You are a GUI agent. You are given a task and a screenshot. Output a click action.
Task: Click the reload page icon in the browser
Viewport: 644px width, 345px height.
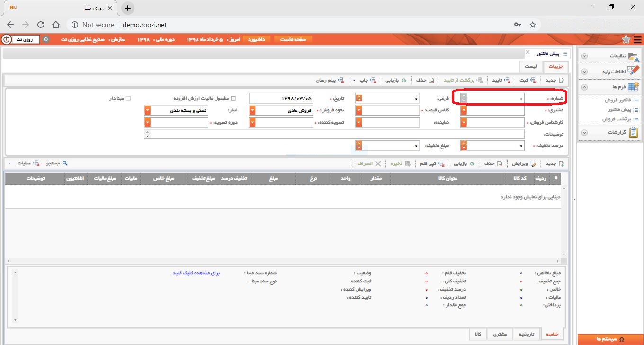40,25
